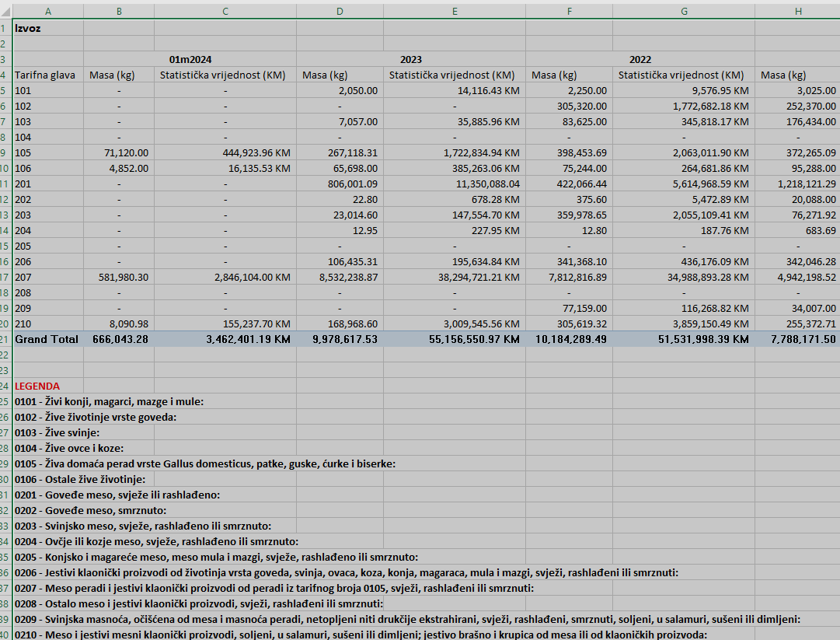
Task: Select the "Grand Total" label cell
Action: [47, 339]
